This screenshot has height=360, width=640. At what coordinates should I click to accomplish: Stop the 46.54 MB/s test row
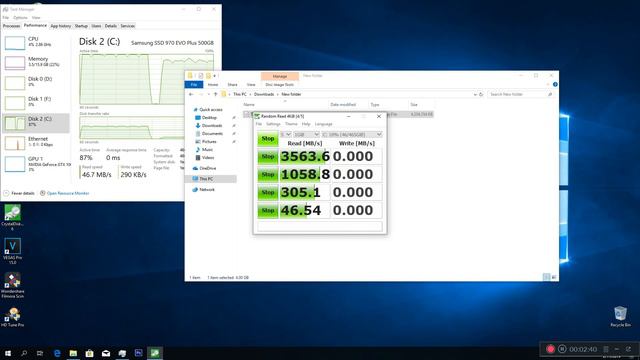[268, 211]
